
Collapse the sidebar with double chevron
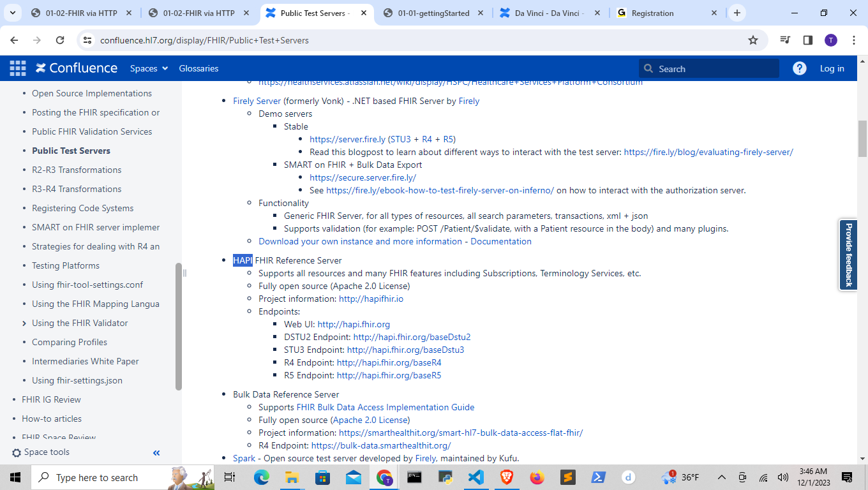tap(156, 452)
